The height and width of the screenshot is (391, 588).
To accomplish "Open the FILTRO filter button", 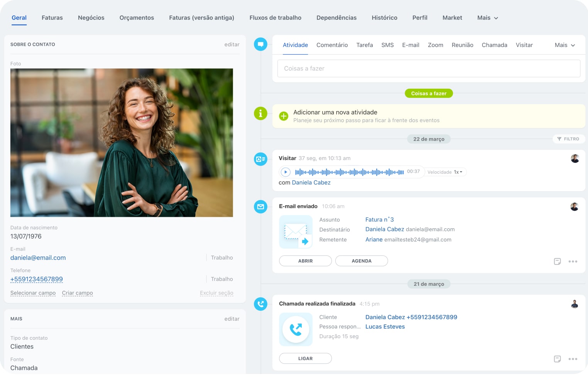I will [x=568, y=139].
